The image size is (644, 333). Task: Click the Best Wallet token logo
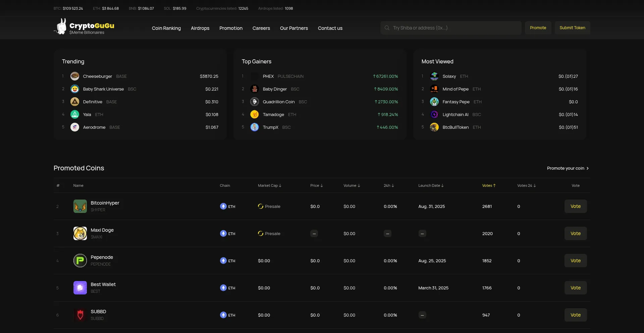pos(80,288)
